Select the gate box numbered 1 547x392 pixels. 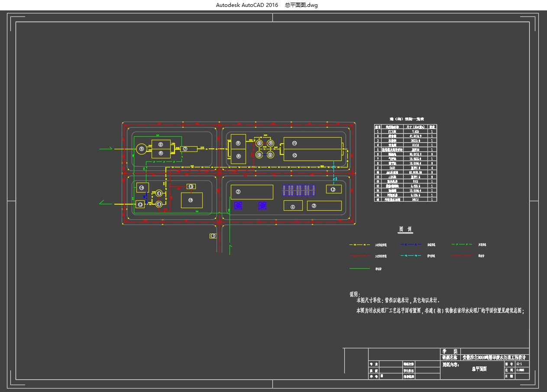coord(213,236)
